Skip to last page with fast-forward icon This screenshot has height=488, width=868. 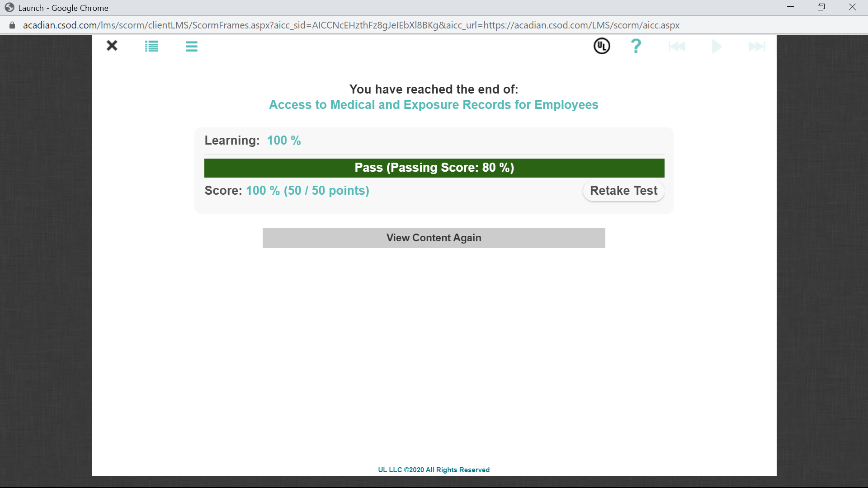coord(756,46)
